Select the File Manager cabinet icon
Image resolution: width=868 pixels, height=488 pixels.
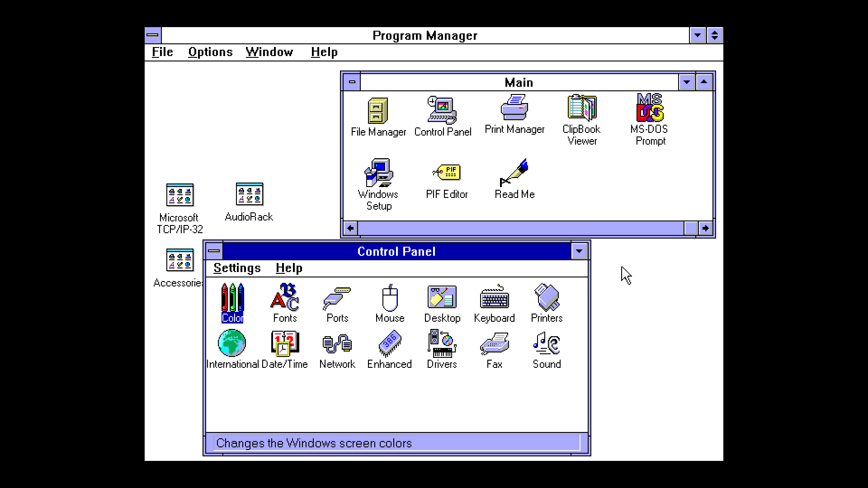[378, 111]
